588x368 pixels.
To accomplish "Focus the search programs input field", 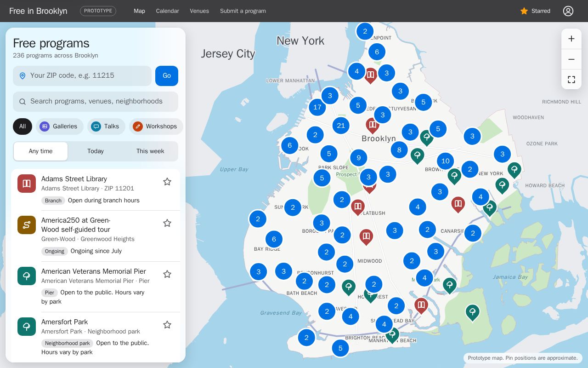I will click(96, 102).
